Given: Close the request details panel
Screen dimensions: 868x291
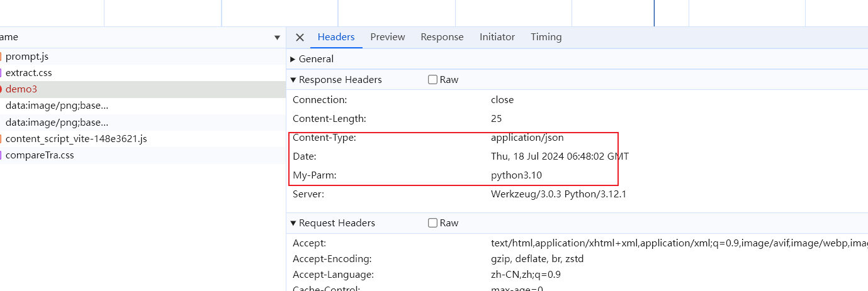Looking at the screenshot, I should coord(300,37).
